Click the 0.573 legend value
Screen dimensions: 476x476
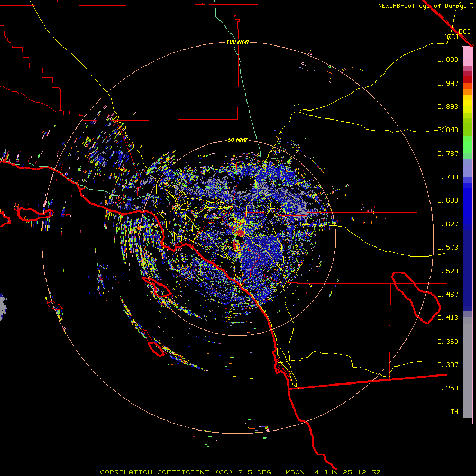(448, 248)
